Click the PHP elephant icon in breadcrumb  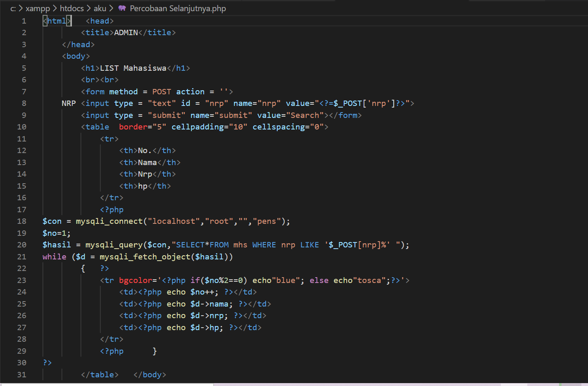122,8
